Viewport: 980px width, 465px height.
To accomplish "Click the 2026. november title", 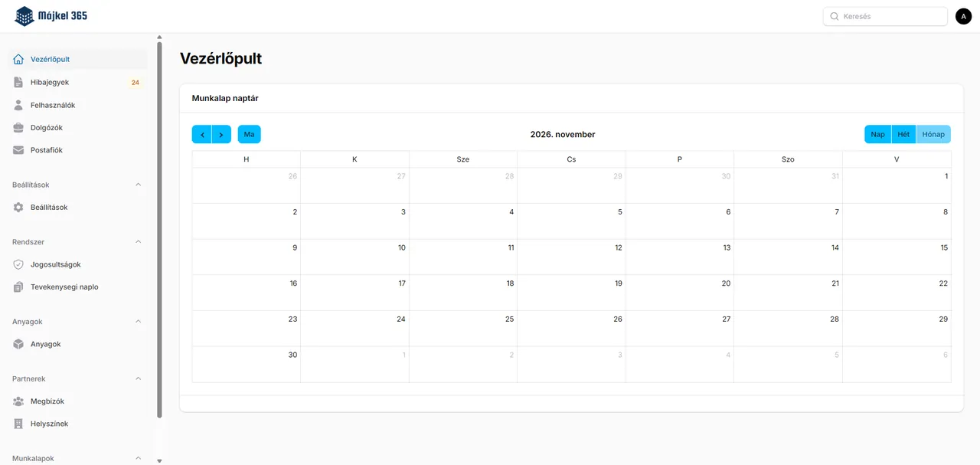I will coord(563,134).
